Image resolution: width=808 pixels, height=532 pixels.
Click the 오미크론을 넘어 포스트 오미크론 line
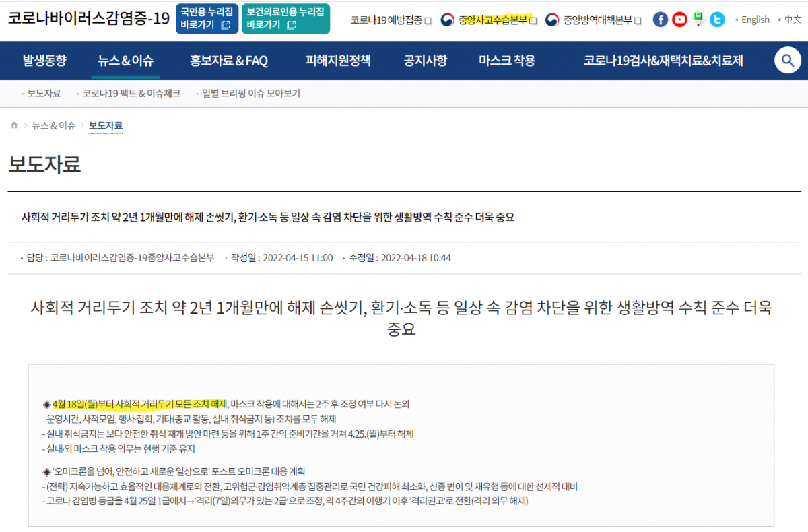click(174, 471)
